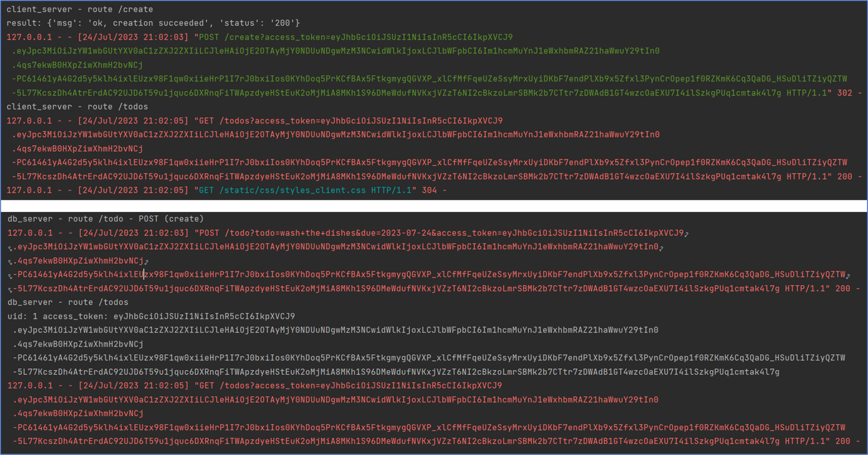868x455 pixels.
Task: Click the "client_server - route /create" log header
Action: pos(80,9)
